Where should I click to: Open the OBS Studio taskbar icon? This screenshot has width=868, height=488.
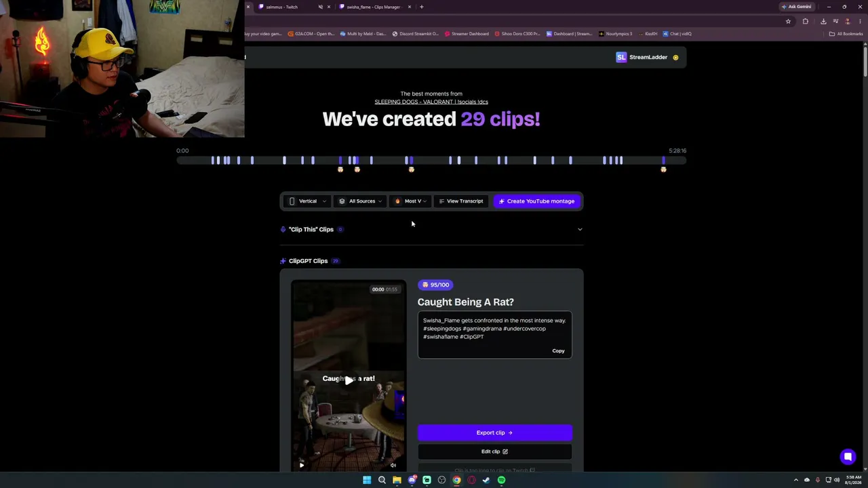(441, 480)
